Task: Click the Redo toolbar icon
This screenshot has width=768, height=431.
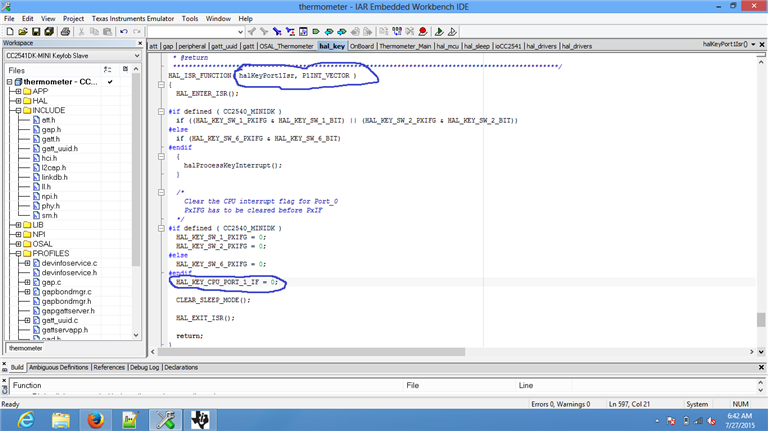Action: 137,32
